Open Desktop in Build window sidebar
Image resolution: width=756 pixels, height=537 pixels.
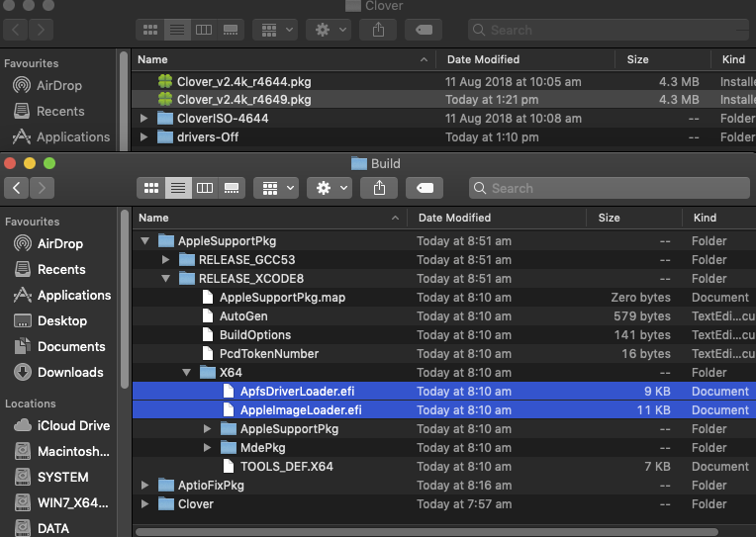click(50, 320)
